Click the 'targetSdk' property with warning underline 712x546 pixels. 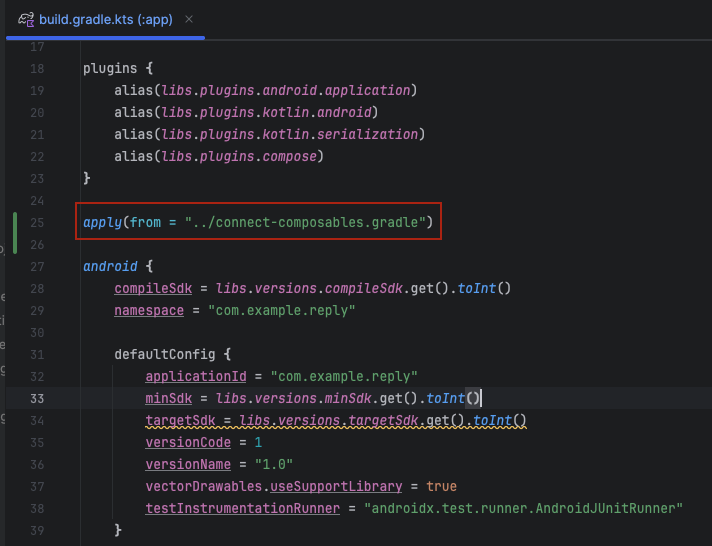point(180,421)
